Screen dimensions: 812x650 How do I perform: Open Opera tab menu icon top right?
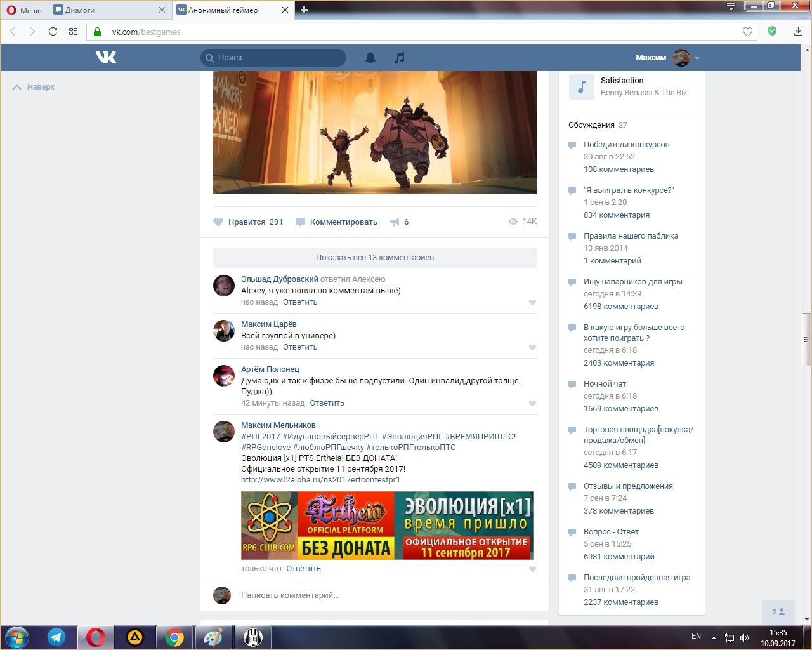point(731,6)
